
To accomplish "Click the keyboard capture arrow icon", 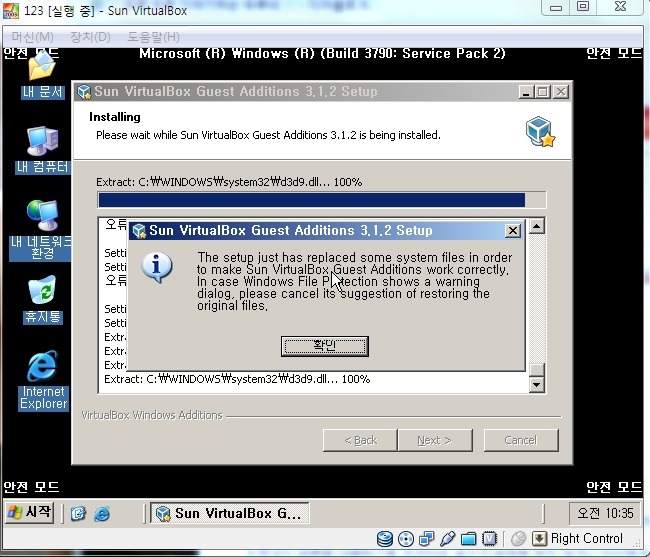I will [x=539, y=538].
